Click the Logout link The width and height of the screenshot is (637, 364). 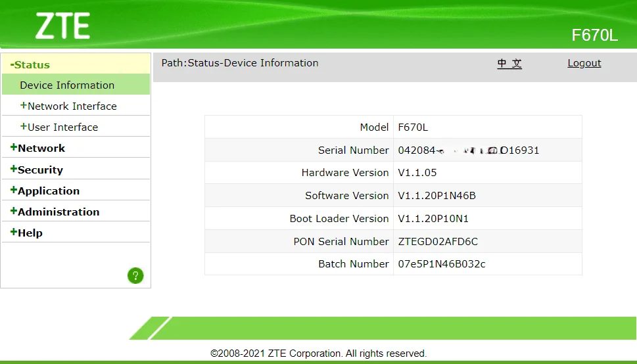[x=584, y=63]
